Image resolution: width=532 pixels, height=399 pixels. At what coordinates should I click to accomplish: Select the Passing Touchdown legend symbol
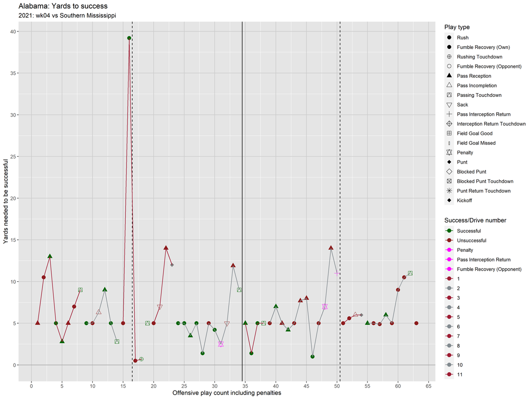[449, 95]
